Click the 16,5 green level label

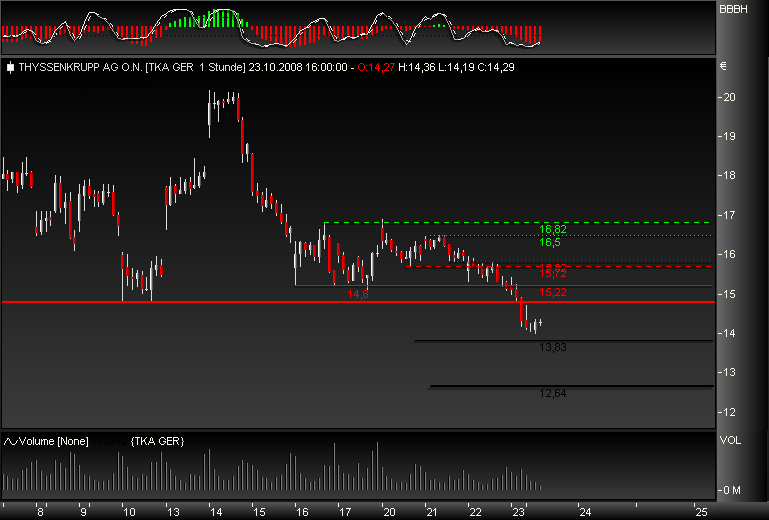pos(550,242)
